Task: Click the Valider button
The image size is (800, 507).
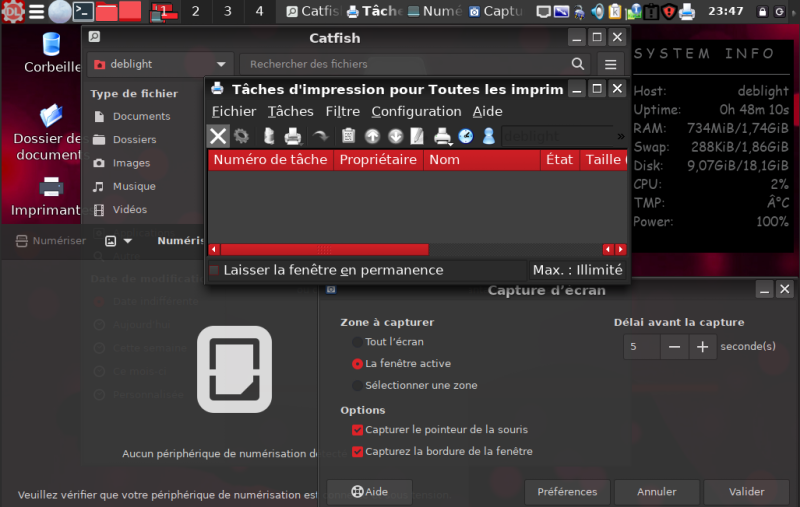Action: (746, 492)
